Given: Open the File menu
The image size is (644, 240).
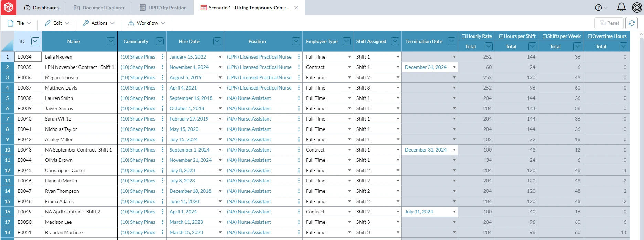Looking at the screenshot, I should [19, 23].
